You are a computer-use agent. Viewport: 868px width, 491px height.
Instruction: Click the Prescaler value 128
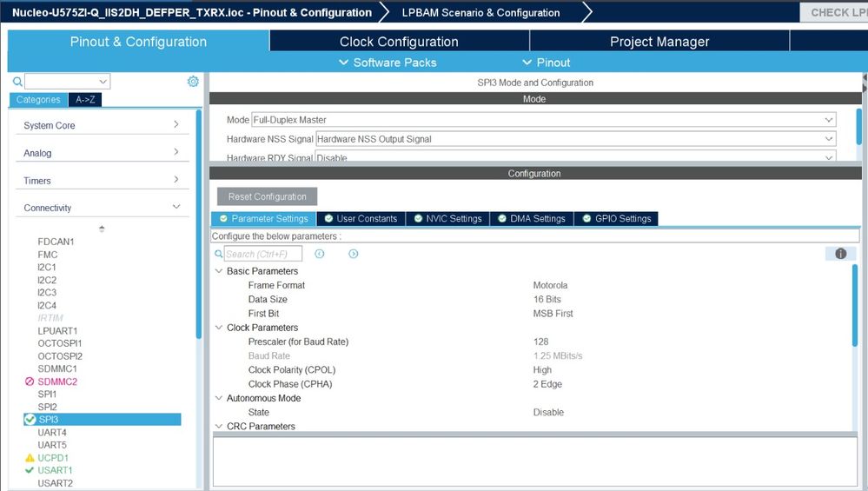[540, 342]
